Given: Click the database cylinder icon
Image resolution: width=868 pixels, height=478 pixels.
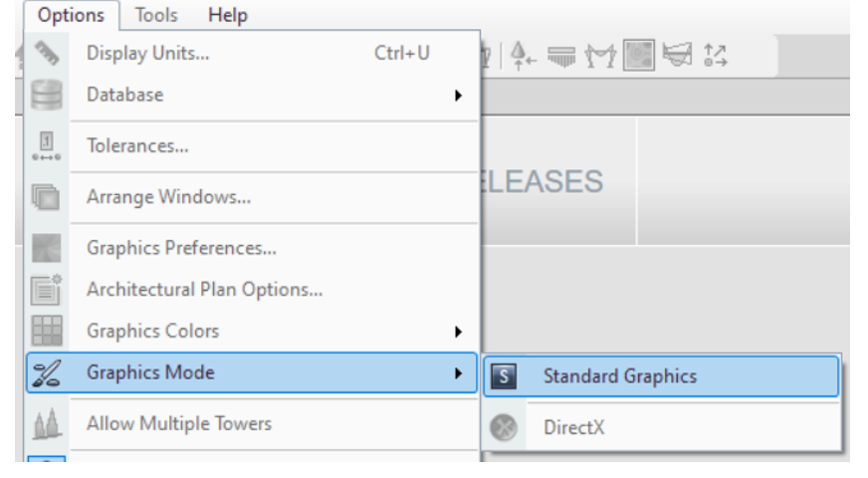Looking at the screenshot, I should click(47, 95).
